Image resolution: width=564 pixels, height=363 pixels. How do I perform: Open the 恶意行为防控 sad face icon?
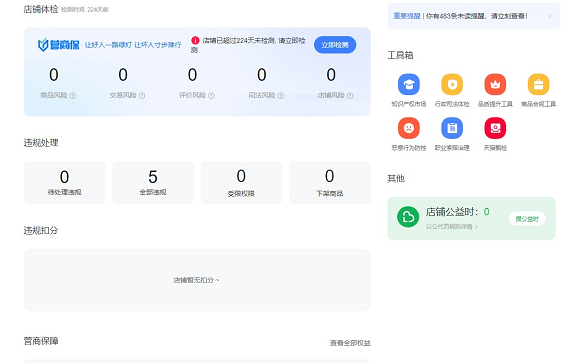409,128
